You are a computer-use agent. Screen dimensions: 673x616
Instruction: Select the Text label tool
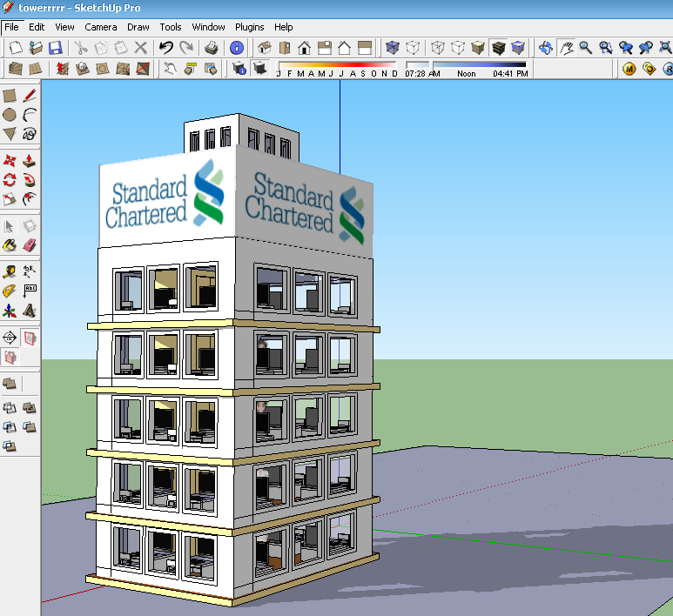[x=30, y=291]
